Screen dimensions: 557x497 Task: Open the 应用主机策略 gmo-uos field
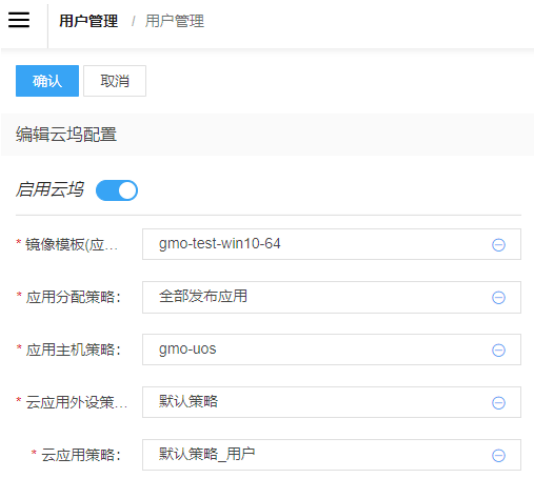[331, 350]
